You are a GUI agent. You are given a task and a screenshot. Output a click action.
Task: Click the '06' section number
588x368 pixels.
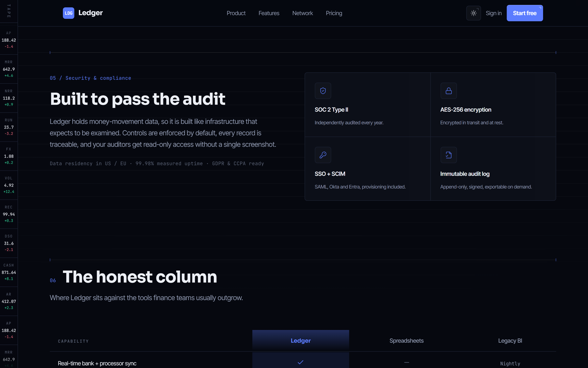click(53, 280)
